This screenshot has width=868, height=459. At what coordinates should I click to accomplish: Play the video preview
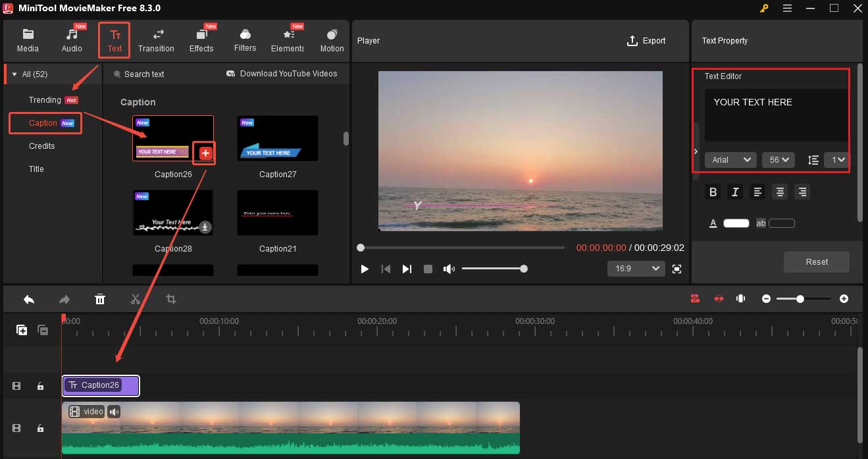pos(365,269)
